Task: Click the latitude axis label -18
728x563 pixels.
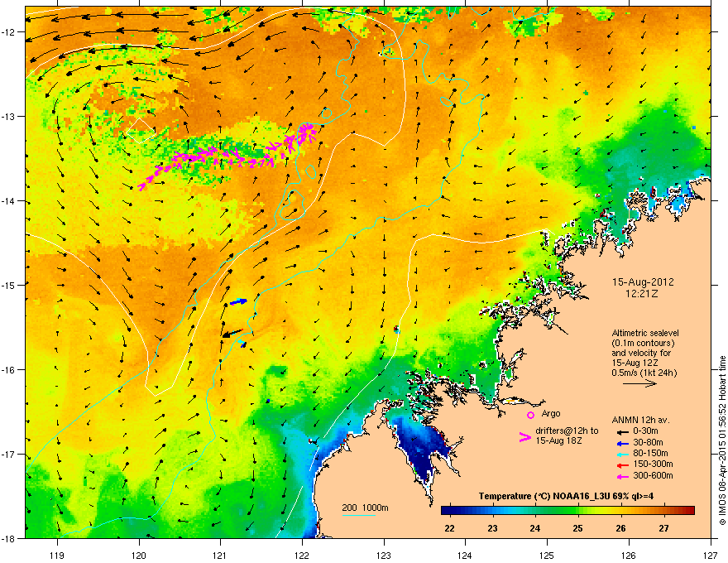Action: (x=9, y=538)
